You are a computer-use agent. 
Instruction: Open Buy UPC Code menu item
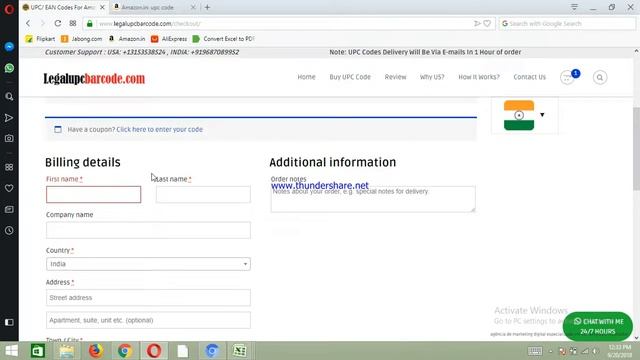pos(350,77)
